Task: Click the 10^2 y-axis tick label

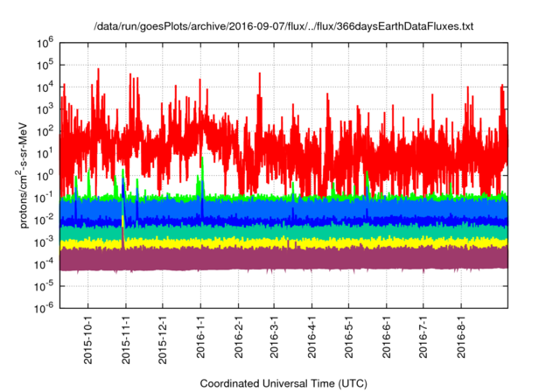Action: pos(45,132)
